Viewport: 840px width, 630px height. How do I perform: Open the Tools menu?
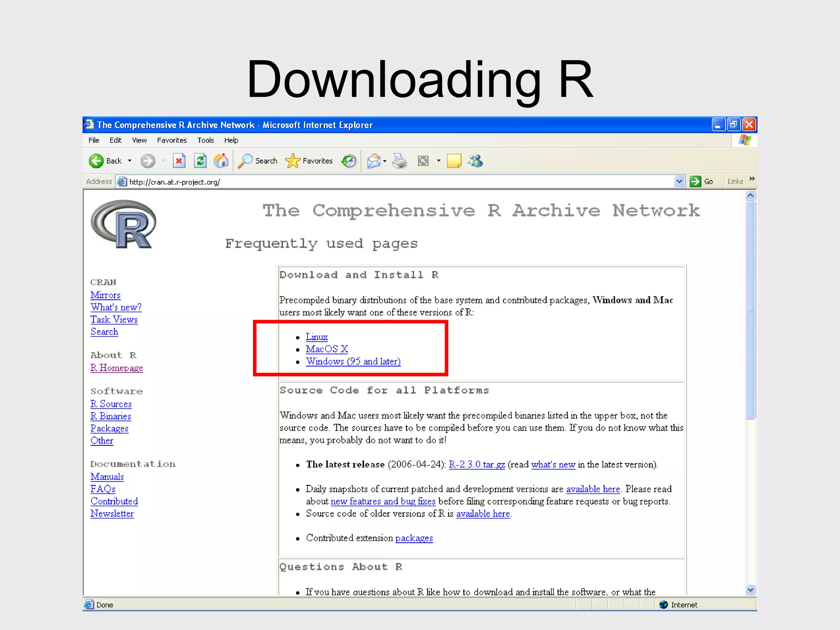pyautogui.click(x=205, y=140)
